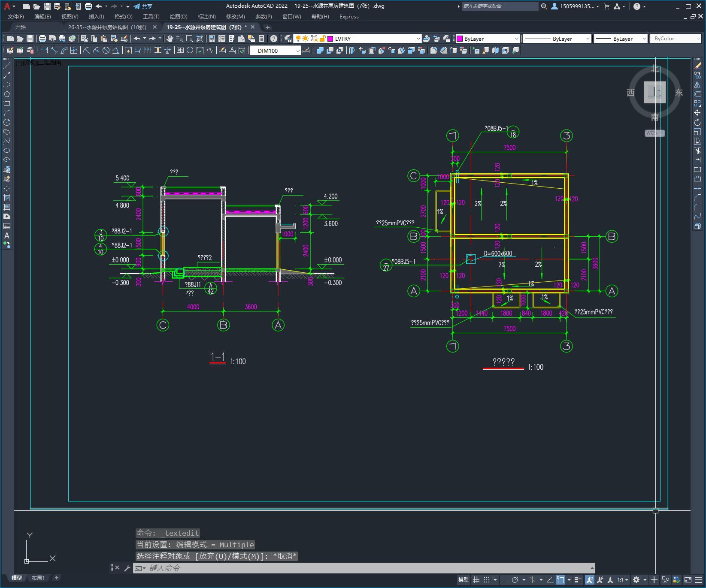Click the Pan hand tool icon

pyautogui.click(x=170, y=39)
